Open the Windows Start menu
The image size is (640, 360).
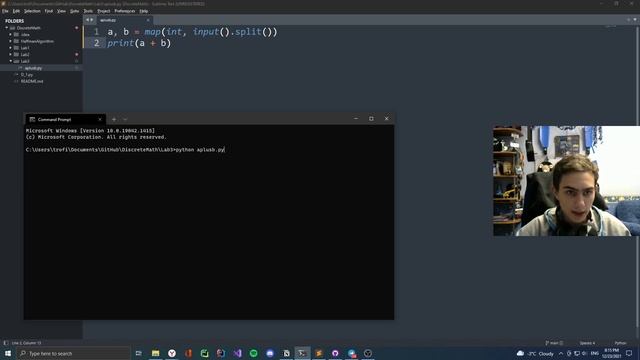click(x=8, y=353)
